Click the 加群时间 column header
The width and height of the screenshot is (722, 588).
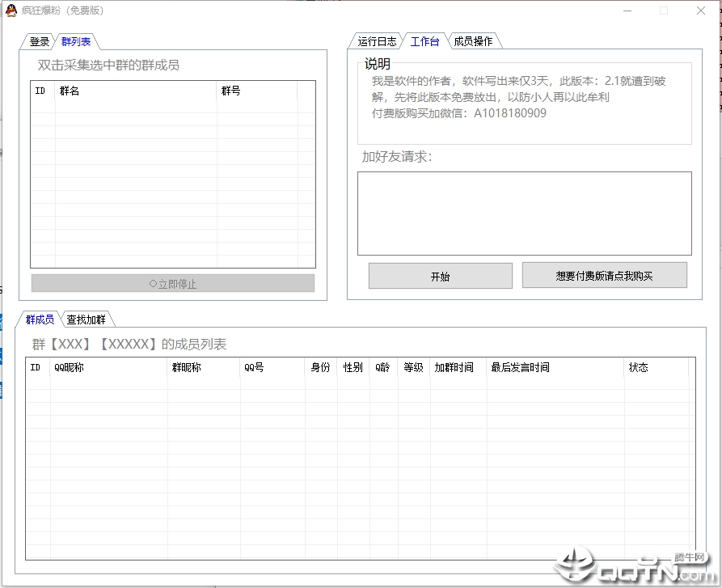click(458, 367)
